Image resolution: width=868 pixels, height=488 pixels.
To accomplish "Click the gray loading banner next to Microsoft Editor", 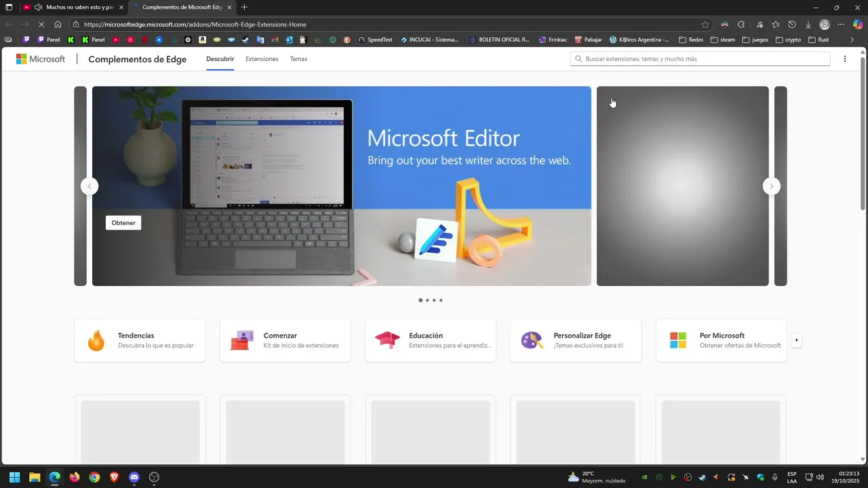I will pyautogui.click(x=683, y=186).
